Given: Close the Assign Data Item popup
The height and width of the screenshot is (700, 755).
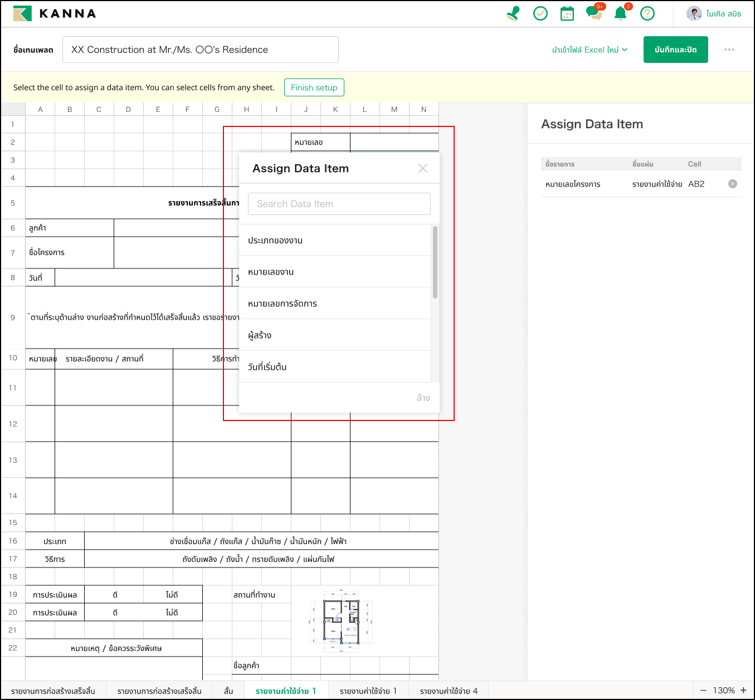Looking at the screenshot, I should point(423,168).
